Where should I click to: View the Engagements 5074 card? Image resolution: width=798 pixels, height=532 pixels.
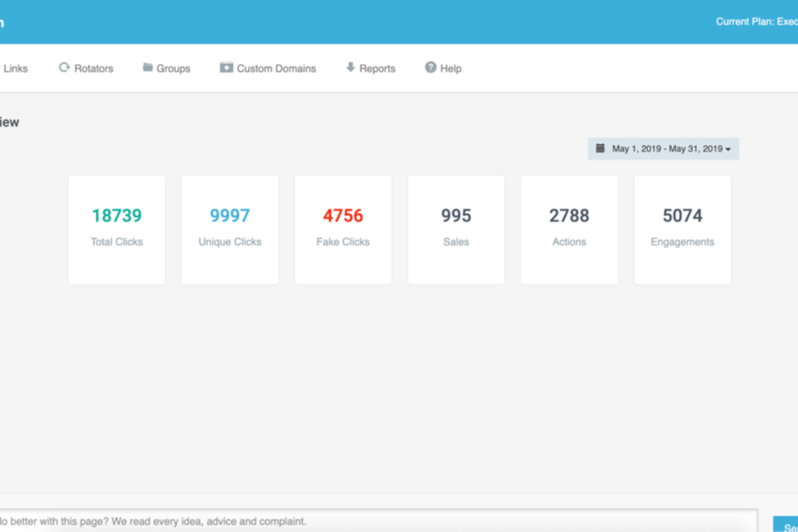[x=682, y=230]
